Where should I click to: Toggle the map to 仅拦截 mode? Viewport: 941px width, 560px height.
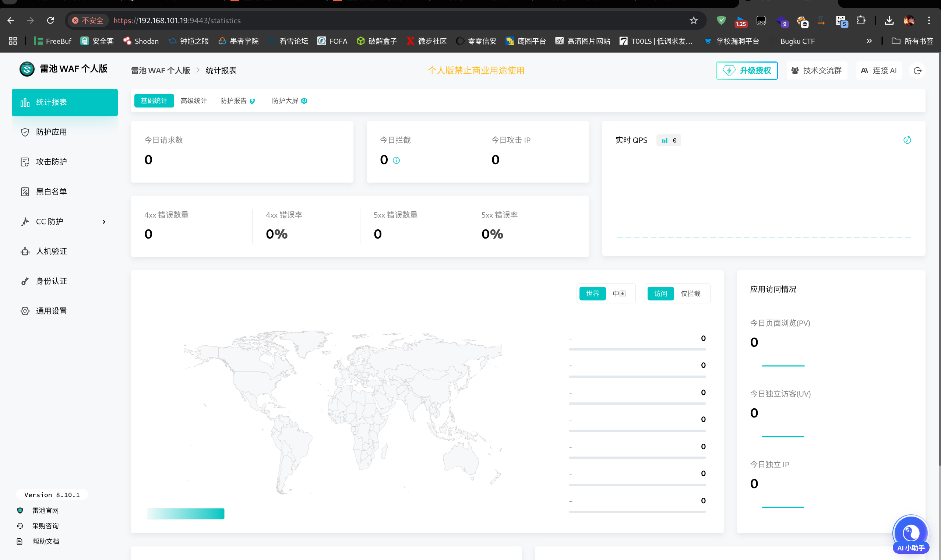click(x=690, y=293)
